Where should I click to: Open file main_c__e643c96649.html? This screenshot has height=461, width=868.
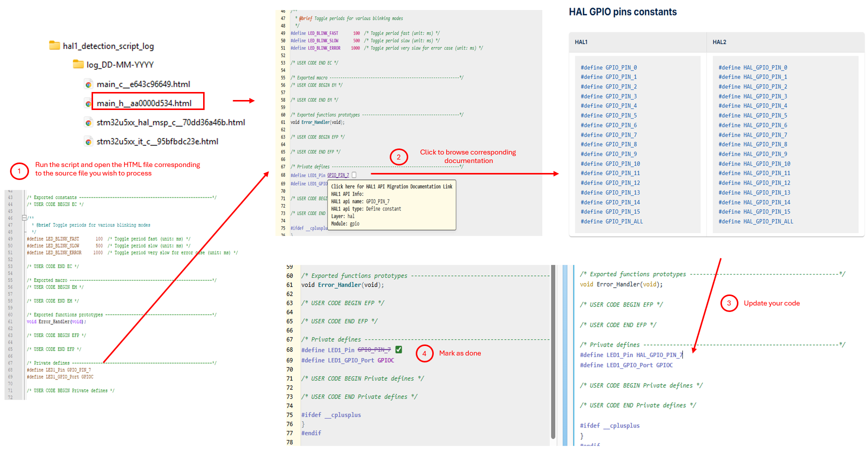point(143,84)
